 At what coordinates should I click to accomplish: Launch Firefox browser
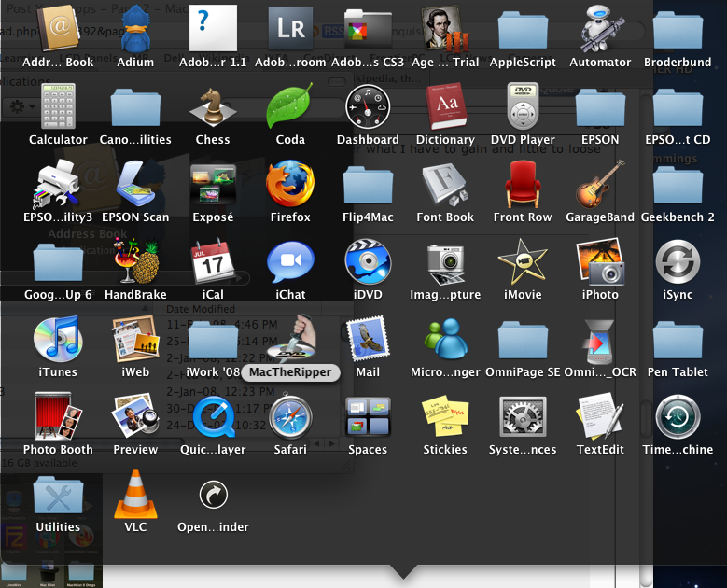click(290, 184)
